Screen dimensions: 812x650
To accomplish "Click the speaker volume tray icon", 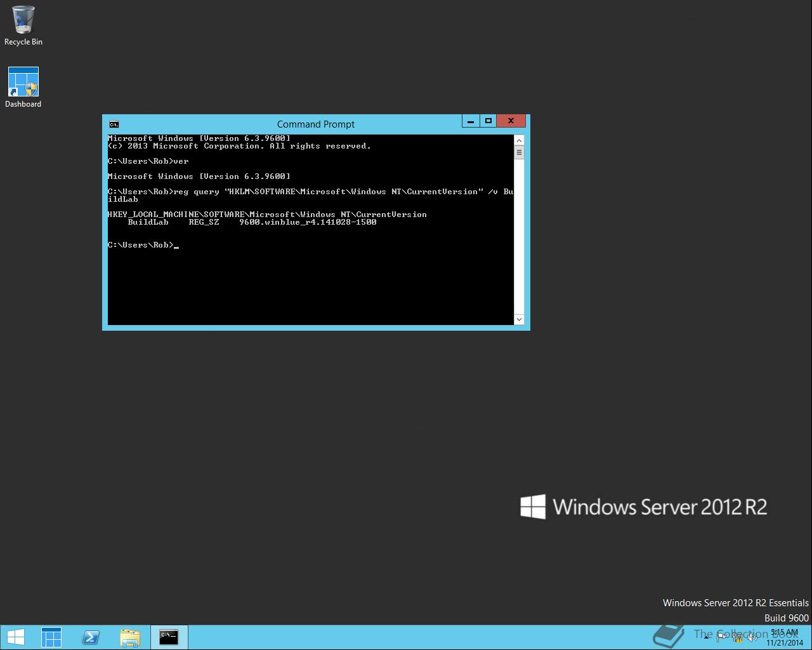I will 752,637.
